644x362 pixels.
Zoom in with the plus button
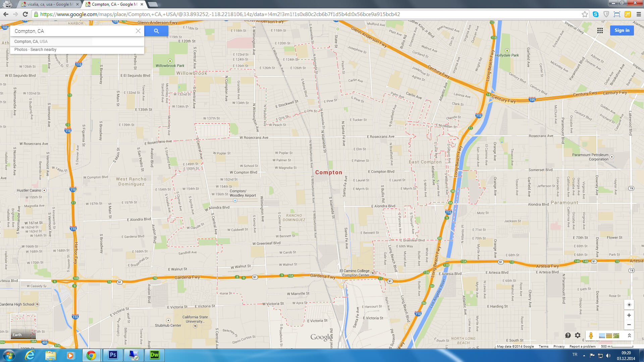(629, 315)
